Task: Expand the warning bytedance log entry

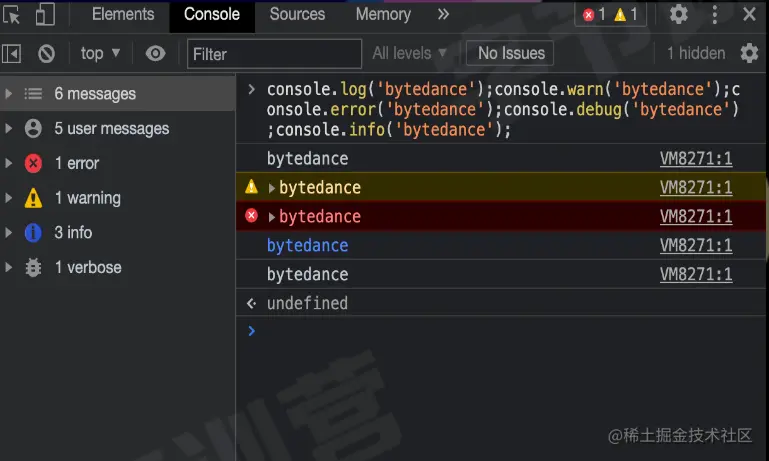Action: coord(272,188)
